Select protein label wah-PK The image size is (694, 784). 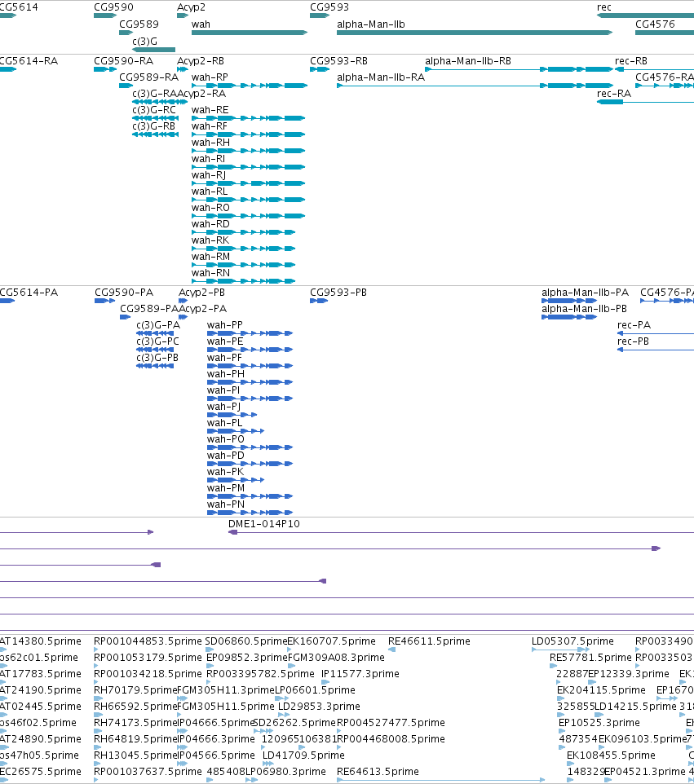click(225, 472)
